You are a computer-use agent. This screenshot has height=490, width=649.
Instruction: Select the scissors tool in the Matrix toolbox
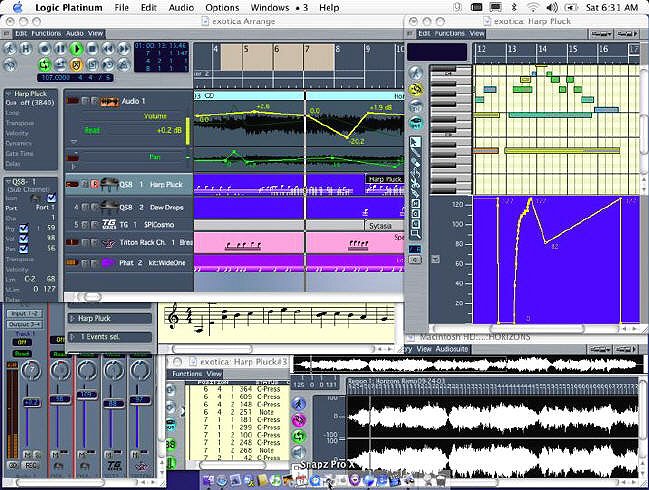coord(415,183)
